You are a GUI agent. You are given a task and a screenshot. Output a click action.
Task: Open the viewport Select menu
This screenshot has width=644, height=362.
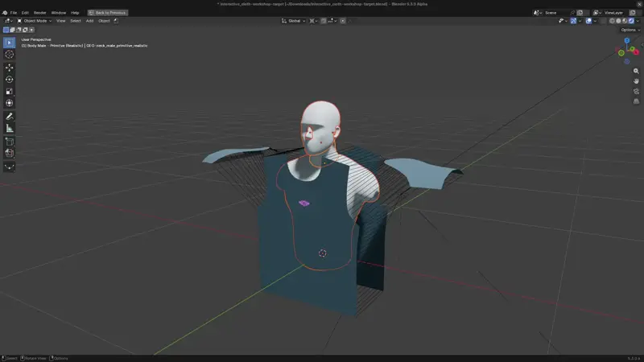[76, 21]
